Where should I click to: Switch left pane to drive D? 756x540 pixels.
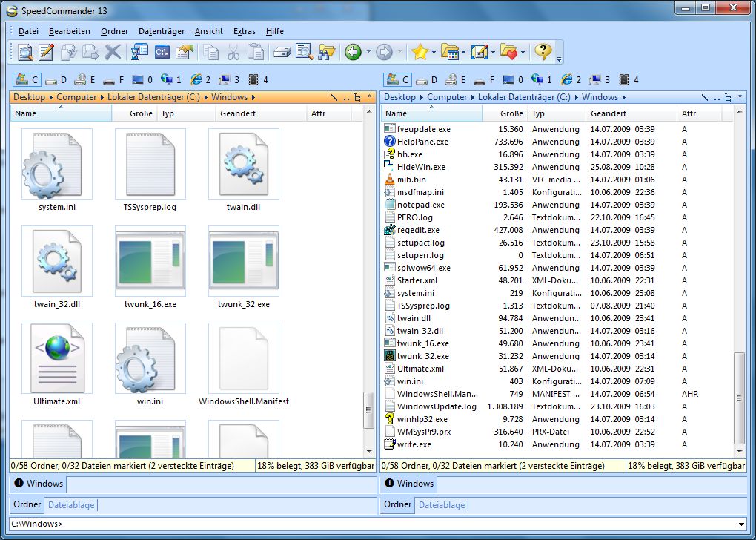[x=56, y=79]
